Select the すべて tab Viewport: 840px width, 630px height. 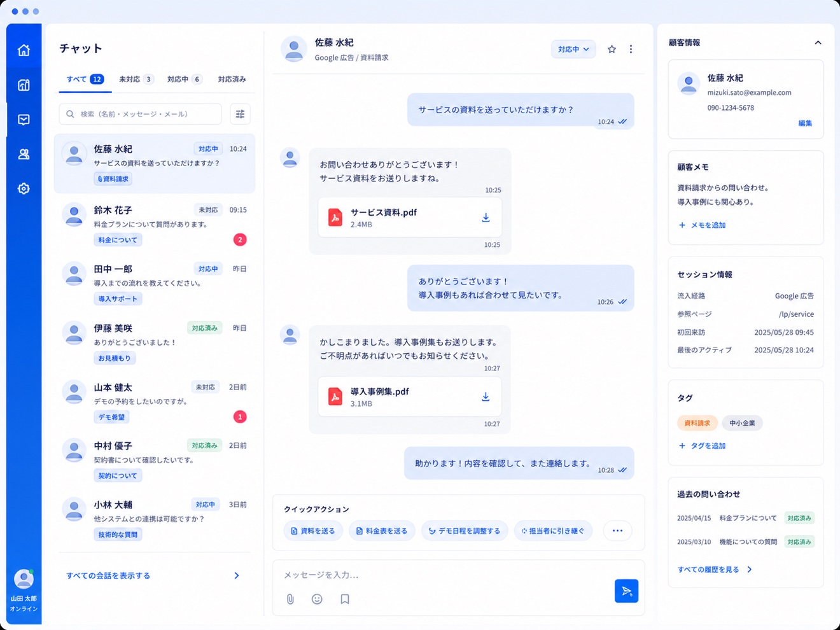(x=85, y=80)
